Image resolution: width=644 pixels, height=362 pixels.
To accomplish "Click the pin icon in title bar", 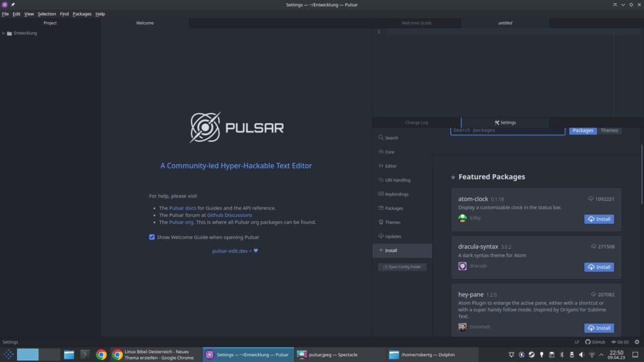I will (13, 4).
